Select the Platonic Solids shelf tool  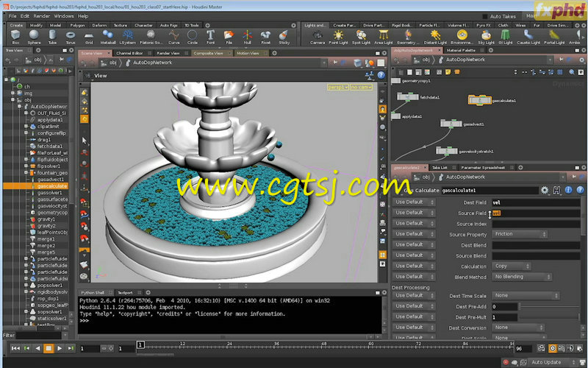[151, 37]
